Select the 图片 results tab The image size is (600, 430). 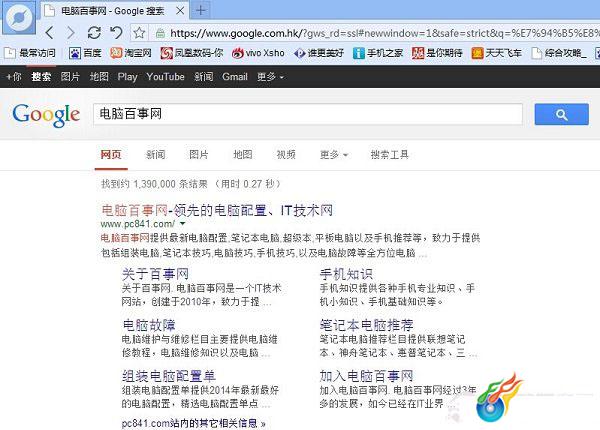coord(199,155)
